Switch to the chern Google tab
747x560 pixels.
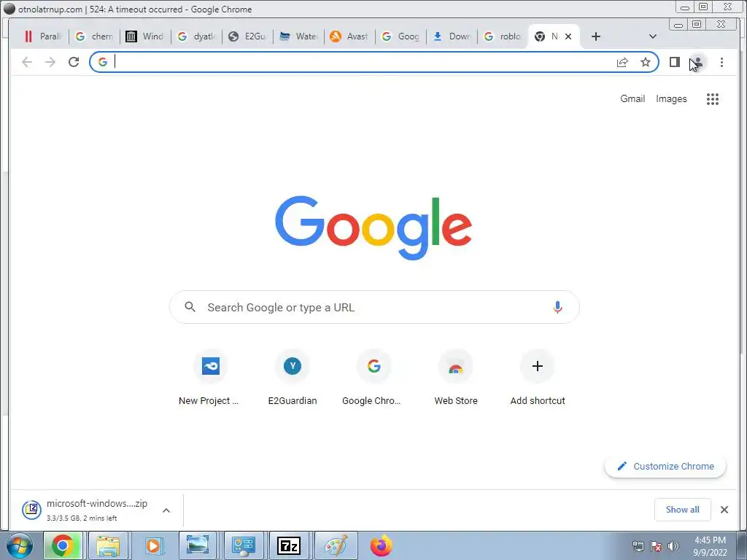(94, 36)
